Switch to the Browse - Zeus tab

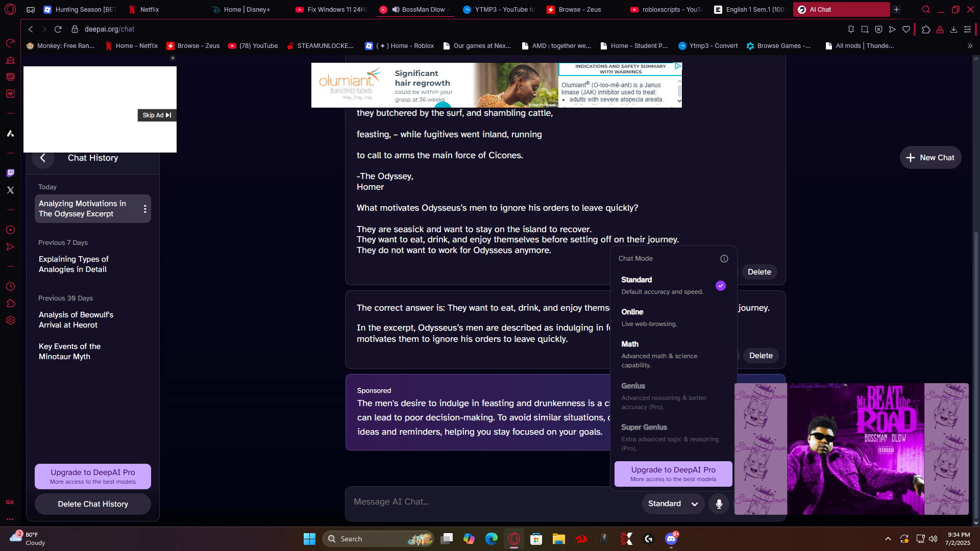[583, 9]
